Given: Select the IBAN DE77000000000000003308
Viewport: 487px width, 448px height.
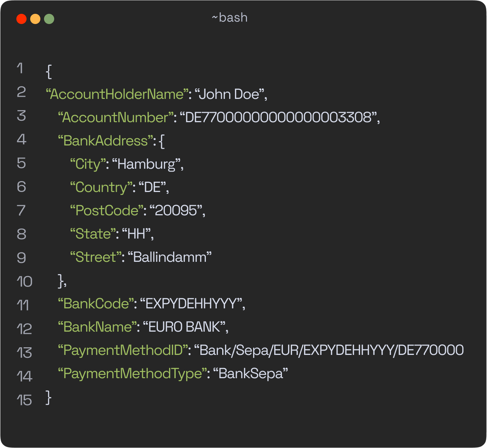Looking at the screenshot, I should pos(278,117).
